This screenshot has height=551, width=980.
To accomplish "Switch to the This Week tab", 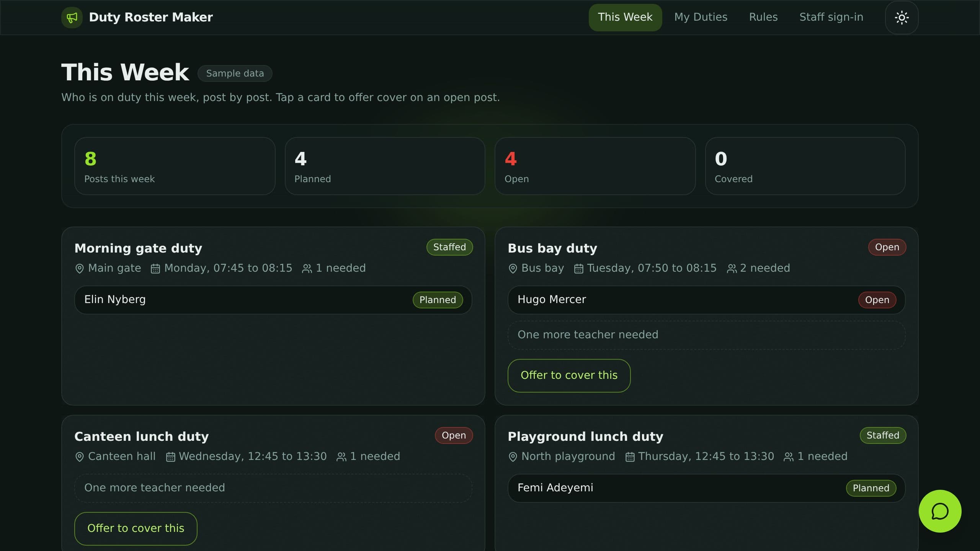I will pos(625,17).
